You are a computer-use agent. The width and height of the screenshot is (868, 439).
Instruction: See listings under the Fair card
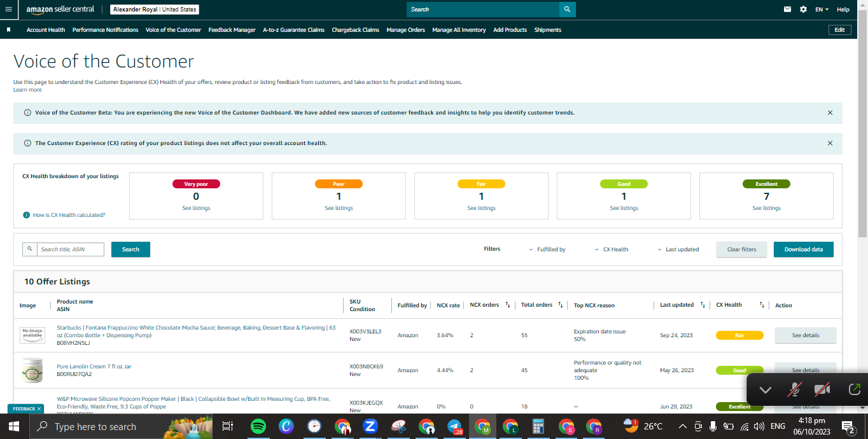click(x=481, y=208)
